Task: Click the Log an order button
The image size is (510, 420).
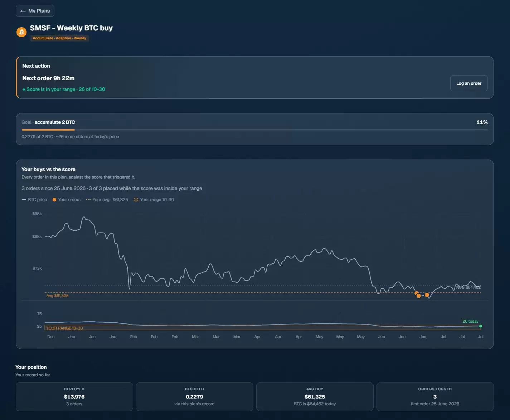Action: click(x=469, y=83)
